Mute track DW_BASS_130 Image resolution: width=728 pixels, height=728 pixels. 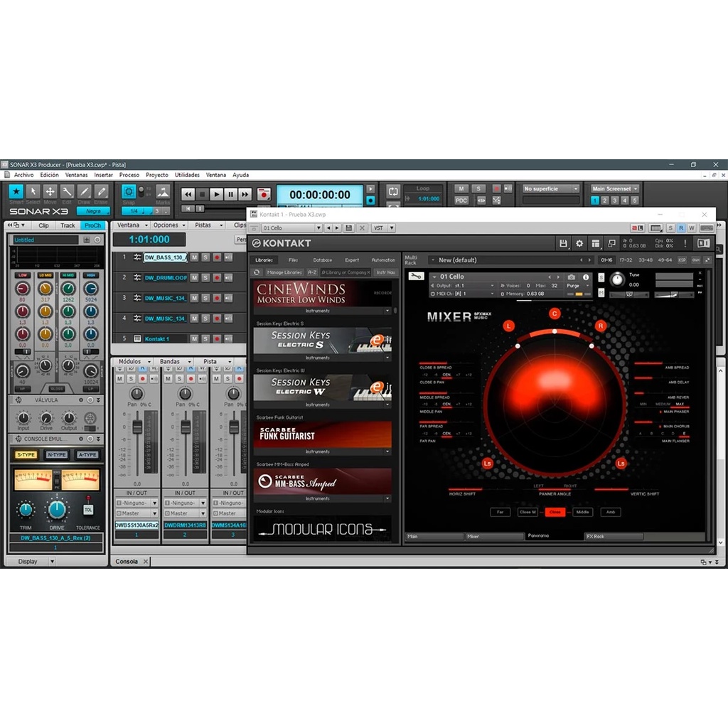click(x=194, y=257)
